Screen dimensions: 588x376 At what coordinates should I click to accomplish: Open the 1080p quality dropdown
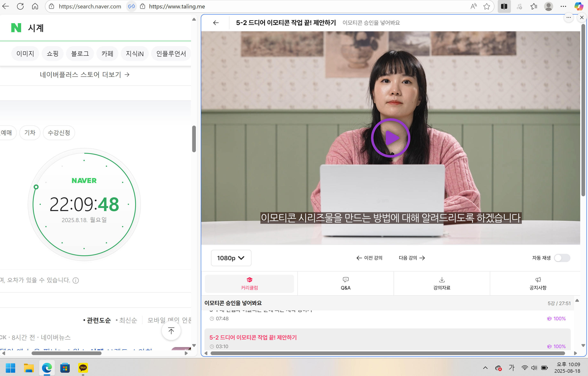coord(231,258)
